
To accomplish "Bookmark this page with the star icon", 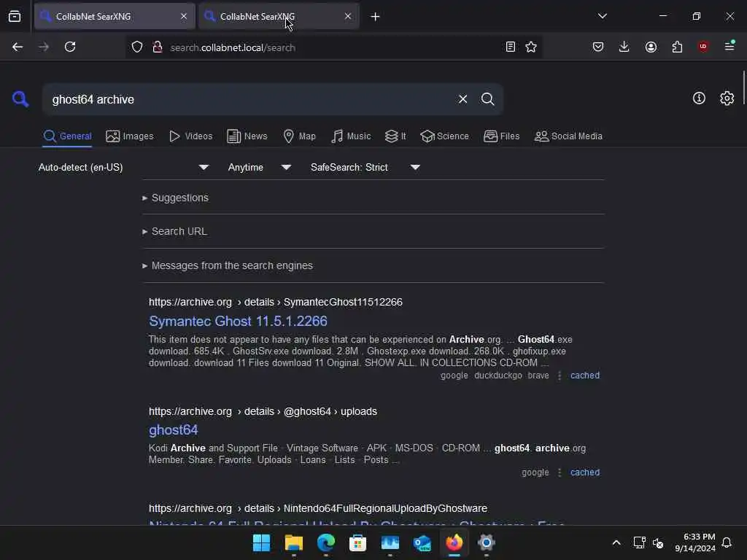I will point(531,47).
